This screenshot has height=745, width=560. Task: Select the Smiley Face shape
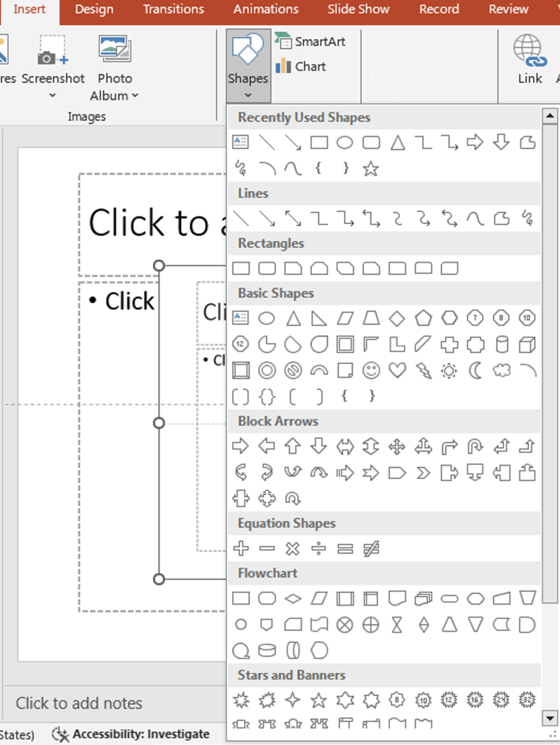(x=371, y=370)
